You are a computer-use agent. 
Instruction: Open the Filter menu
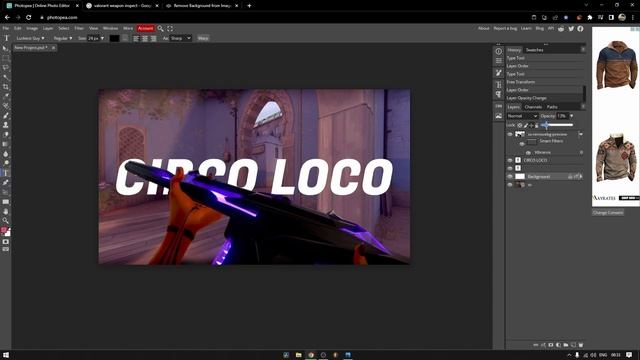coord(79,28)
